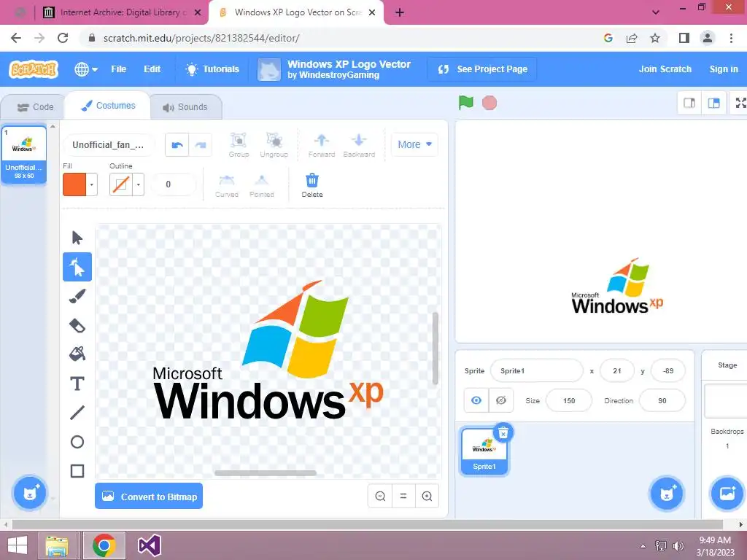This screenshot has height=560, width=747.
Task: Select the arrow Select tool
Action: (77, 237)
